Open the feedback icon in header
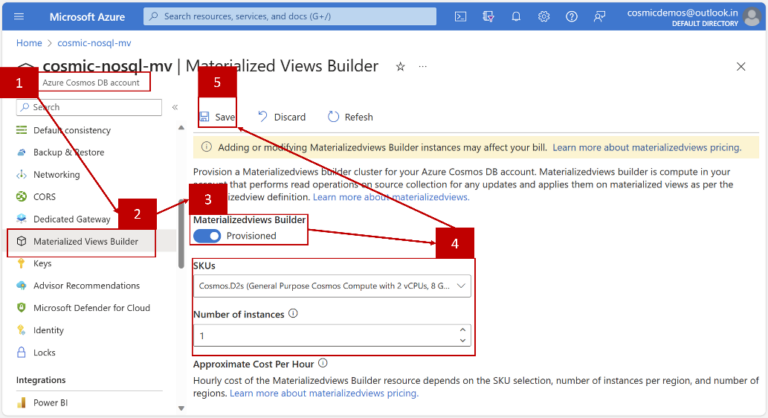The height and width of the screenshot is (418, 768). click(599, 16)
